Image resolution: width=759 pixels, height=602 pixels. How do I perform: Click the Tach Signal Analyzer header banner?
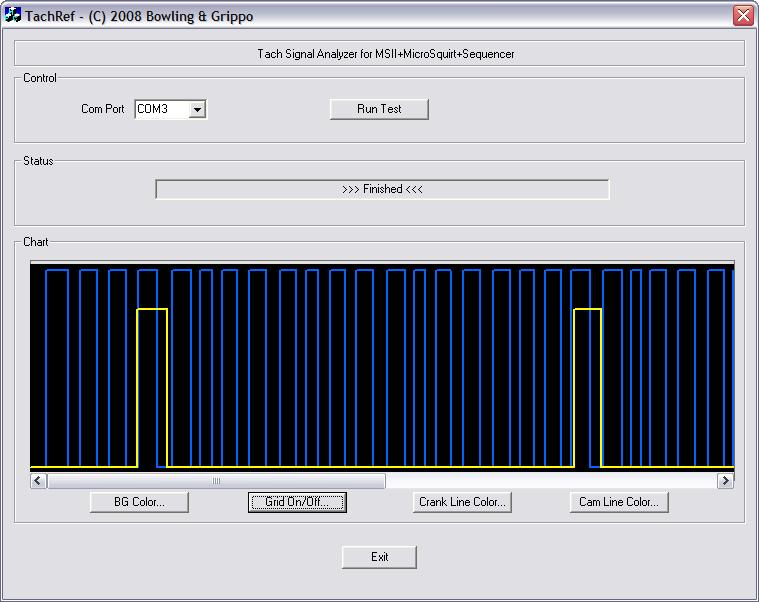379,54
